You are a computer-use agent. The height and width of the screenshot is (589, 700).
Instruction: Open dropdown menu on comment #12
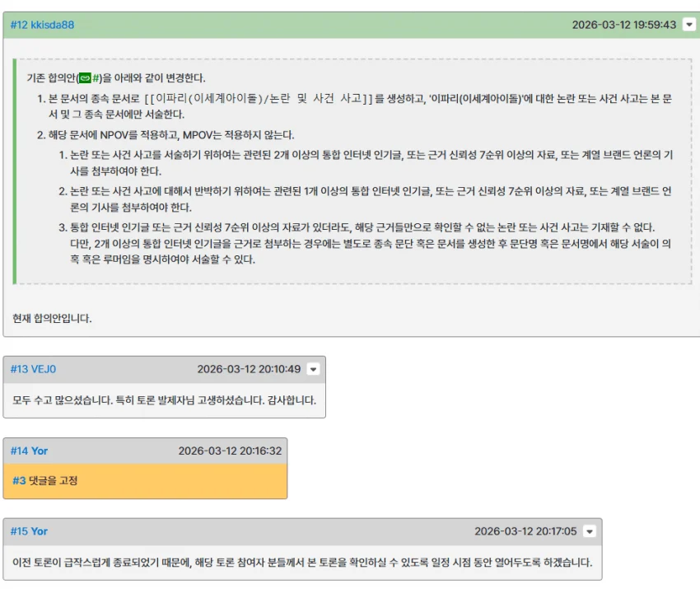[x=688, y=25]
